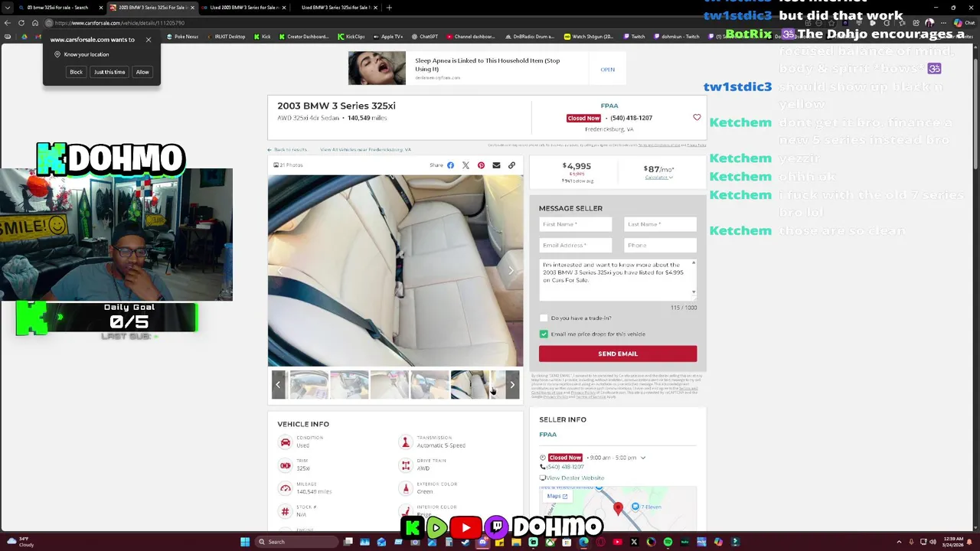
Task: Open Creator Dashboard bookmark
Action: [x=304, y=36]
